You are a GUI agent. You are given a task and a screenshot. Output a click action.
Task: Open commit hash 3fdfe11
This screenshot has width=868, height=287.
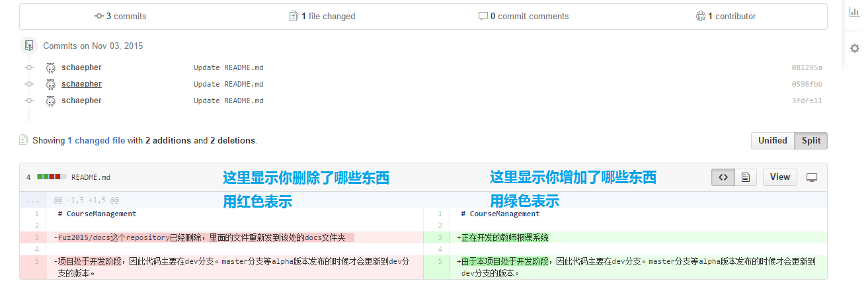tap(807, 101)
